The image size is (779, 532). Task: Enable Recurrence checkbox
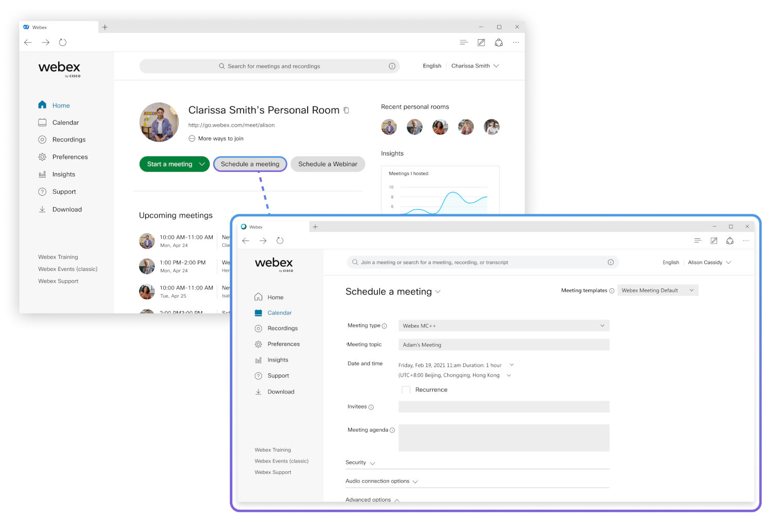tap(406, 390)
